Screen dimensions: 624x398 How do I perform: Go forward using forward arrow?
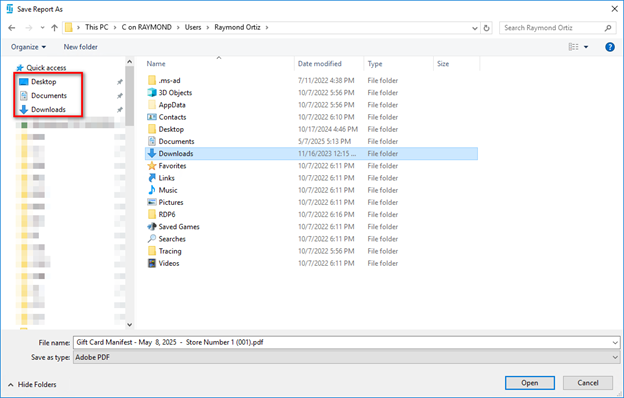[x=29, y=27]
